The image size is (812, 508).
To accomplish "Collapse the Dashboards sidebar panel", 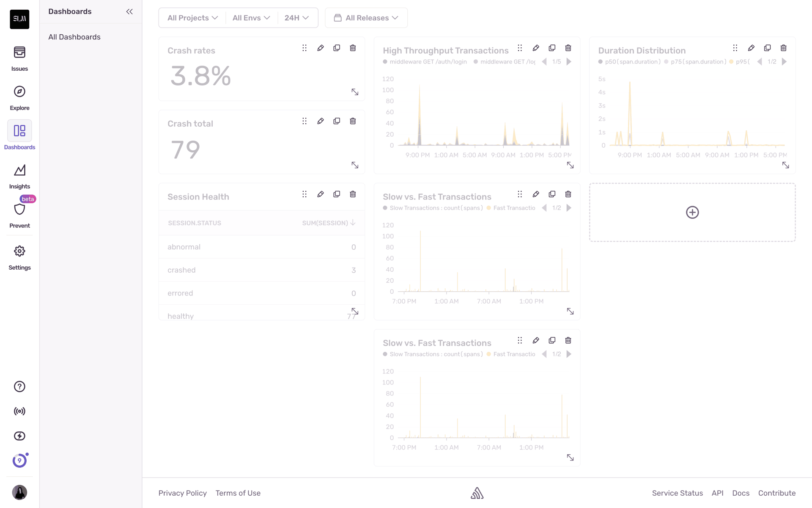I will pos(129,11).
